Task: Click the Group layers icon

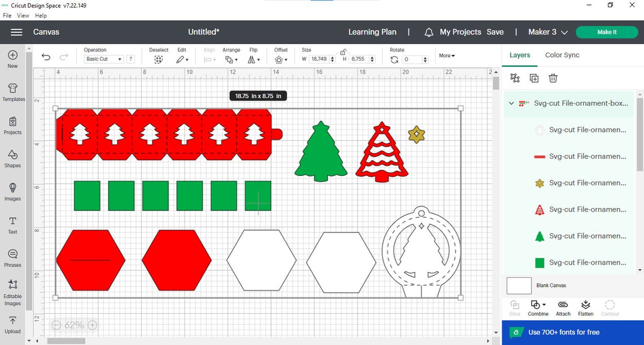Action: click(x=515, y=78)
